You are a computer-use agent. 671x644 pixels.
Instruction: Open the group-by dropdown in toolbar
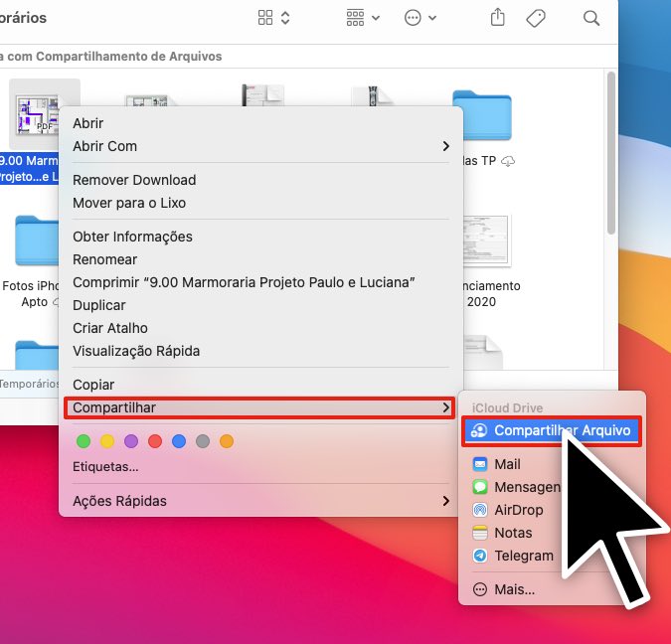point(363,18)
